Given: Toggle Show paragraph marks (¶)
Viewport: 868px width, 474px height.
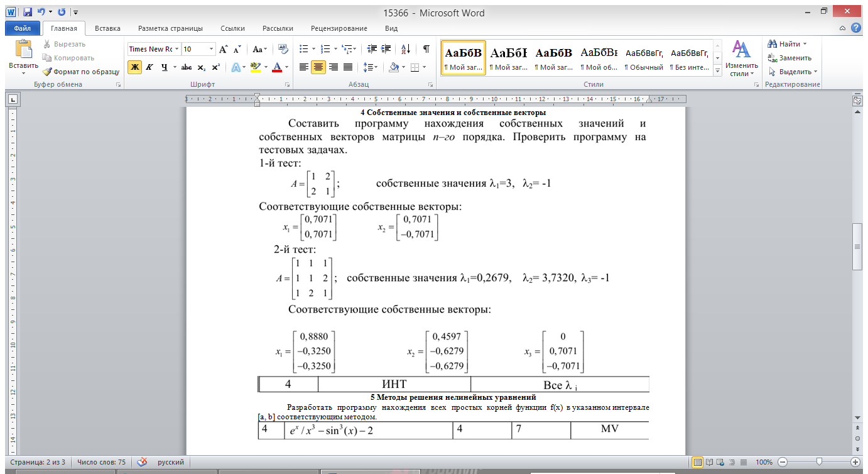Looking at the screenshot, I should [426, 49].
